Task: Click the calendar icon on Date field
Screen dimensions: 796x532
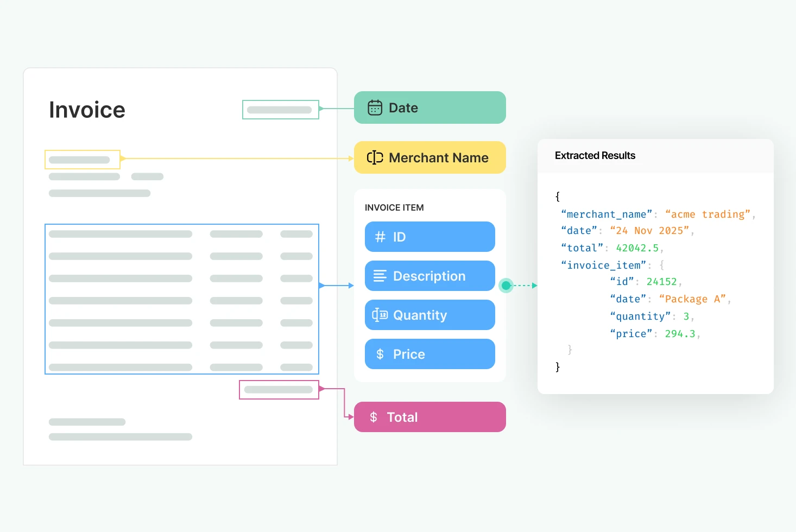Action: pyautogui.click(x=375, y=107)
